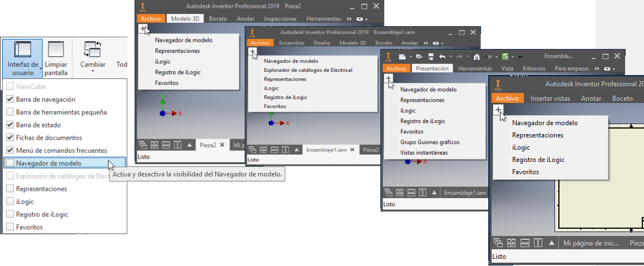This screenshot has width=644, height=266.
Task: Click cascade icon in drawing window status bar
Action: 498,243
